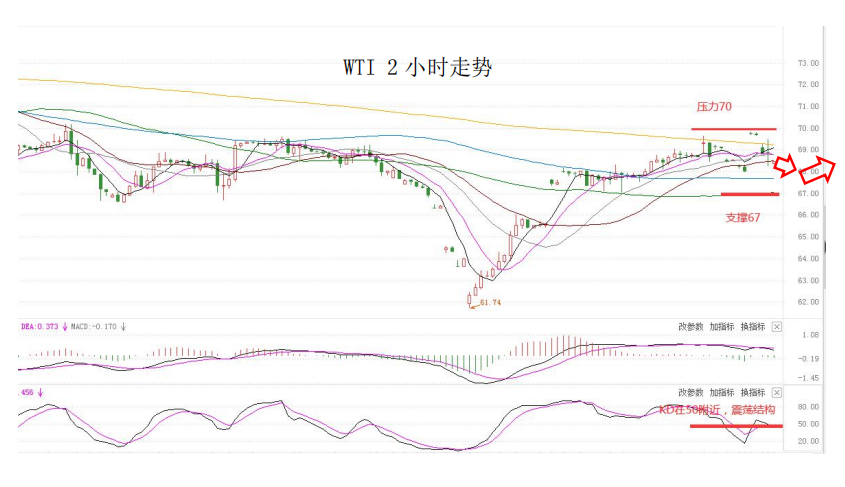
Task: Click the WTI 2 小时走势 chart title
Action: [x=418, y=67]
